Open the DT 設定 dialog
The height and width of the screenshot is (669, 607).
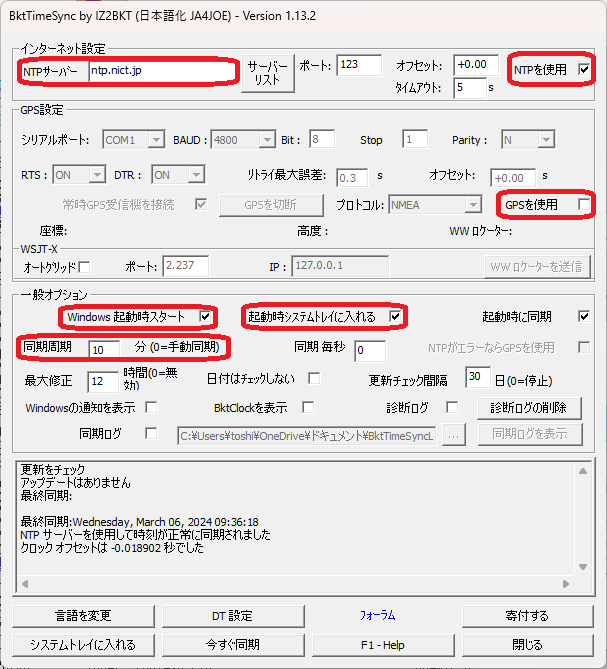233,616
